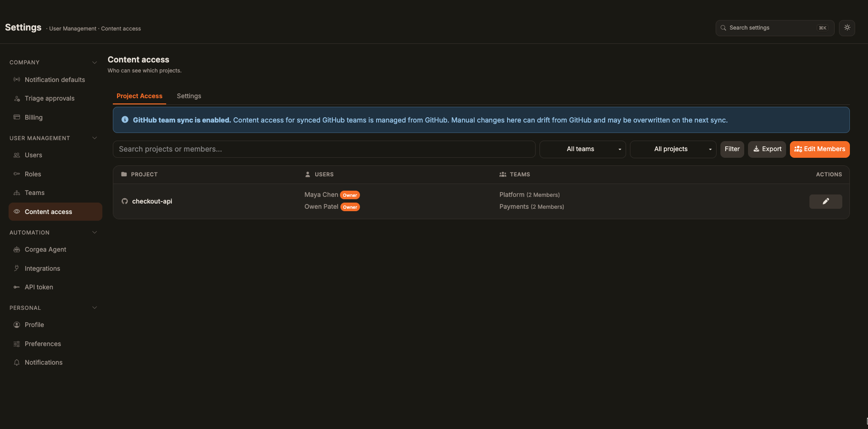The height and width of the screenshot is (429, 868).
Task: Click the Notification defaults broadcast icon
Action: click(x=17, y=80)
